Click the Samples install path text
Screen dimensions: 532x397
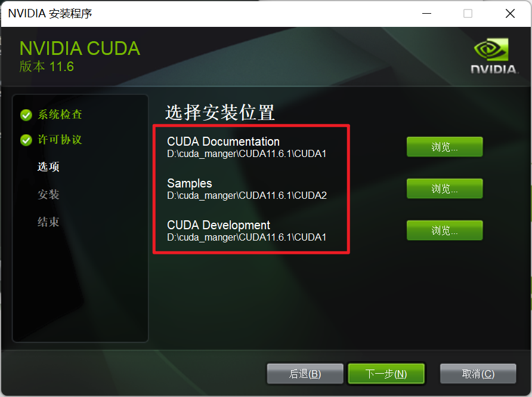(x=247, y=196)
